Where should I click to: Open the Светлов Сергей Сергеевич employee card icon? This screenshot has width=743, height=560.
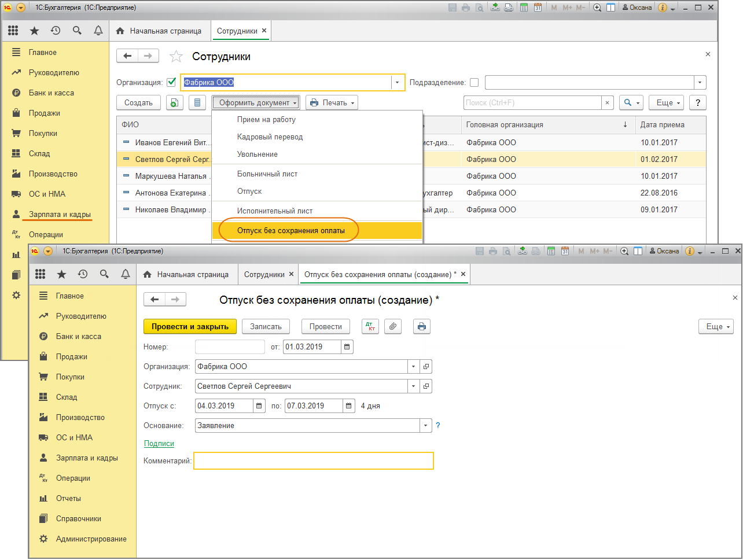pyautogui.click(x=426, y=386)
